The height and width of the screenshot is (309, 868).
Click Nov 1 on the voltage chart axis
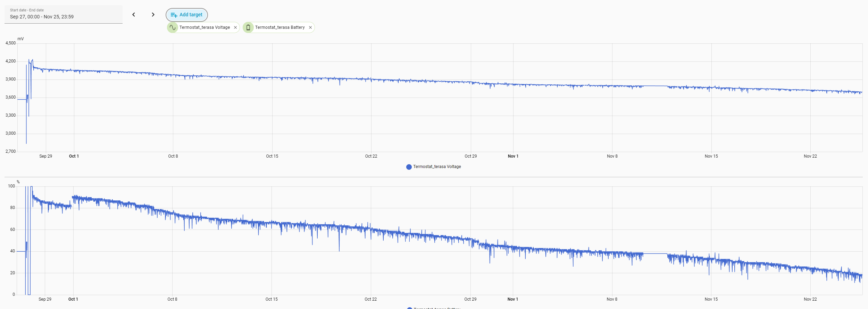[x=513, y=156]
